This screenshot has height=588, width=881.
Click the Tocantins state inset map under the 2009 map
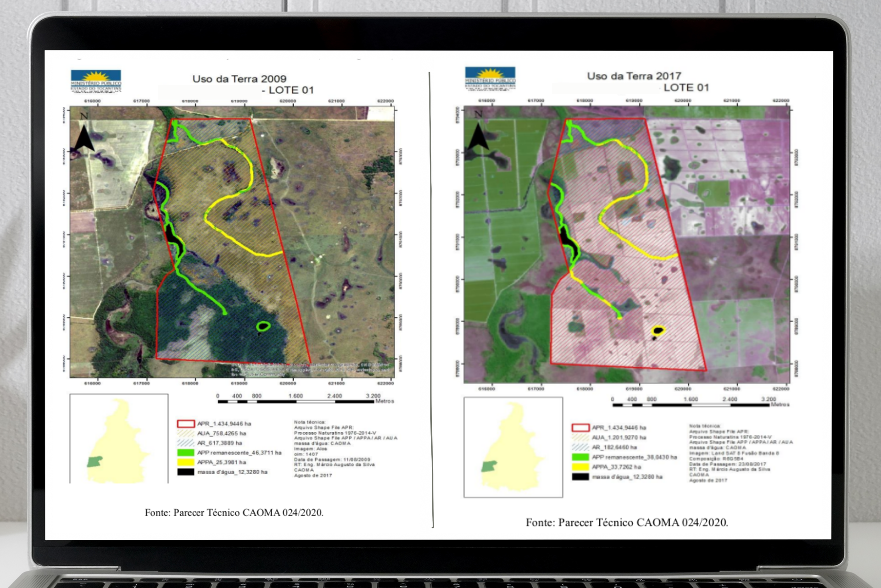click(x=119, y=439)
